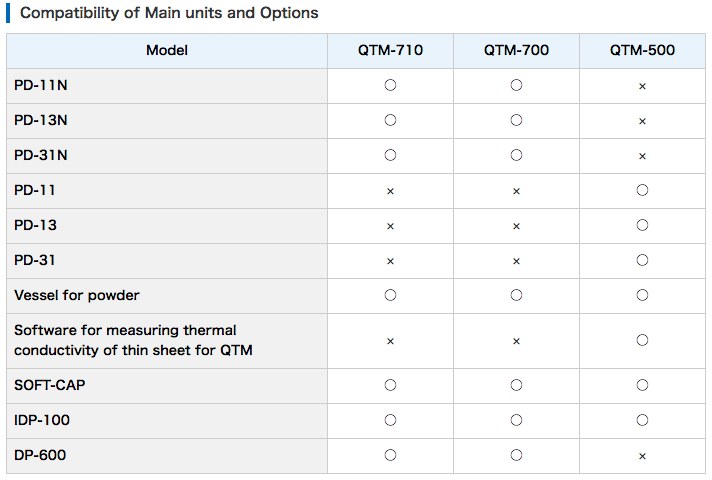The image size is (712, 480).
Task: Click the circle mark for SOFT-CAP under QTM-700
Action: click(x=516, y=385)
